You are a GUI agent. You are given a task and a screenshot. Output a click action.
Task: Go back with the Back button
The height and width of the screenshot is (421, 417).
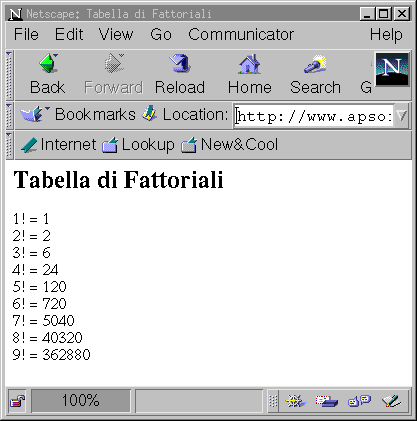pos(48,75)
